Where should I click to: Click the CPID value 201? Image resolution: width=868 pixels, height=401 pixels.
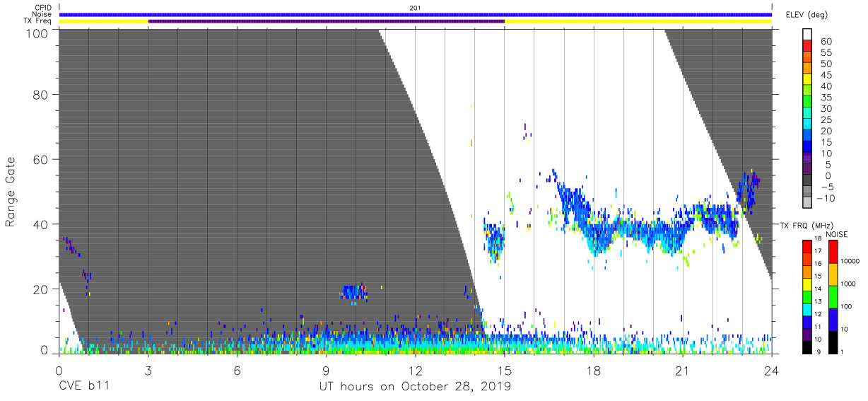[415, 8]
